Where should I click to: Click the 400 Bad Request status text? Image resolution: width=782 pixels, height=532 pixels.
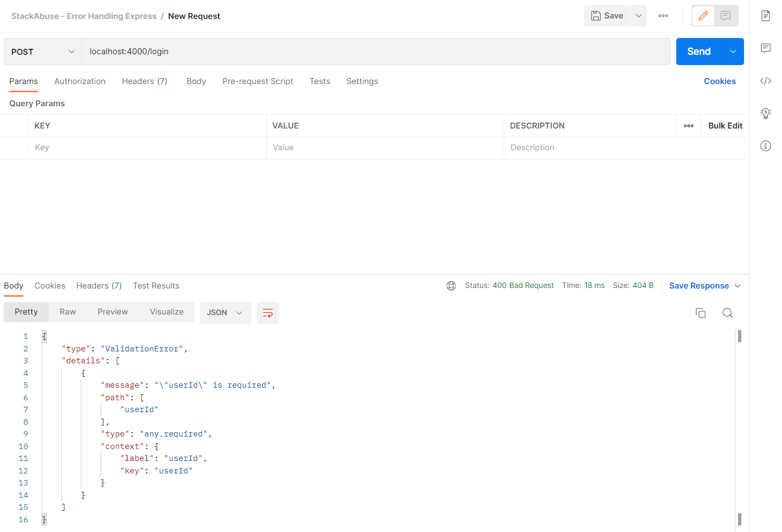(523, 286)
